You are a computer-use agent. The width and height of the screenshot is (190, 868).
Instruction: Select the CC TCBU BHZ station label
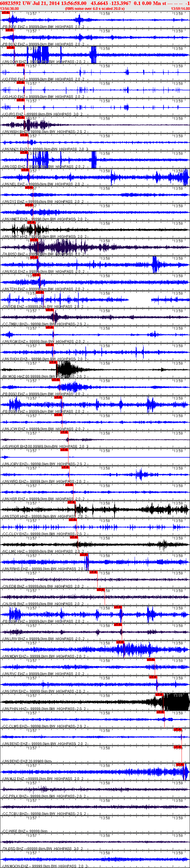point(44,814)
